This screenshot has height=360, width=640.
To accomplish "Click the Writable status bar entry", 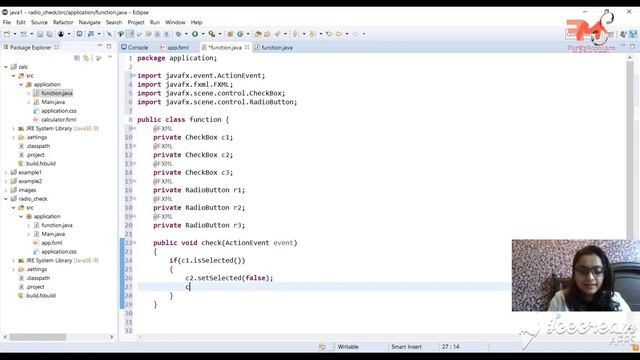I will [x=348, y=347].
